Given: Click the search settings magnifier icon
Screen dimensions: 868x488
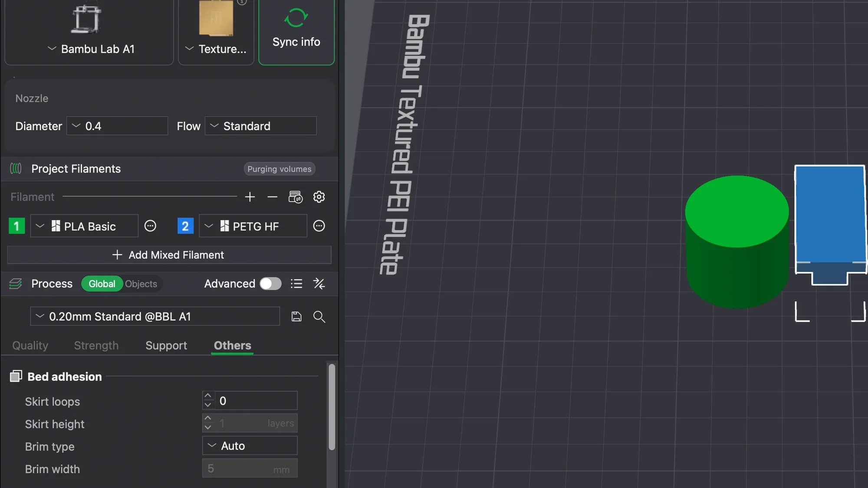Looking at the screenshot, I should (319, 317).
